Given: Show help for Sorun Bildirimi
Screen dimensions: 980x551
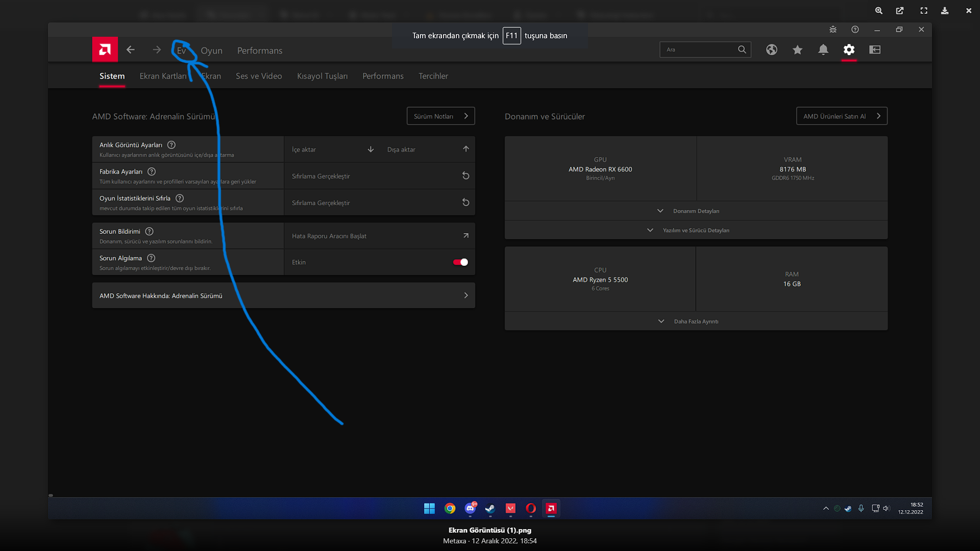Looking at the screenshot, I should [149, 231].
